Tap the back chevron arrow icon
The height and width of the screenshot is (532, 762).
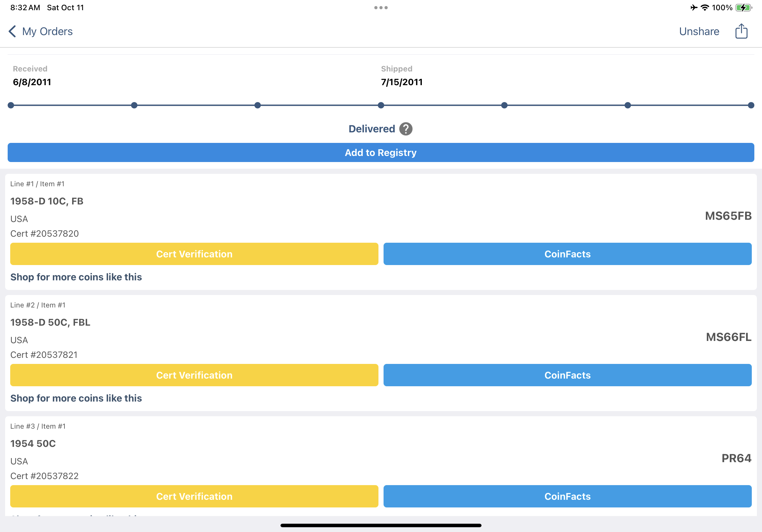[x=12, y=32]
